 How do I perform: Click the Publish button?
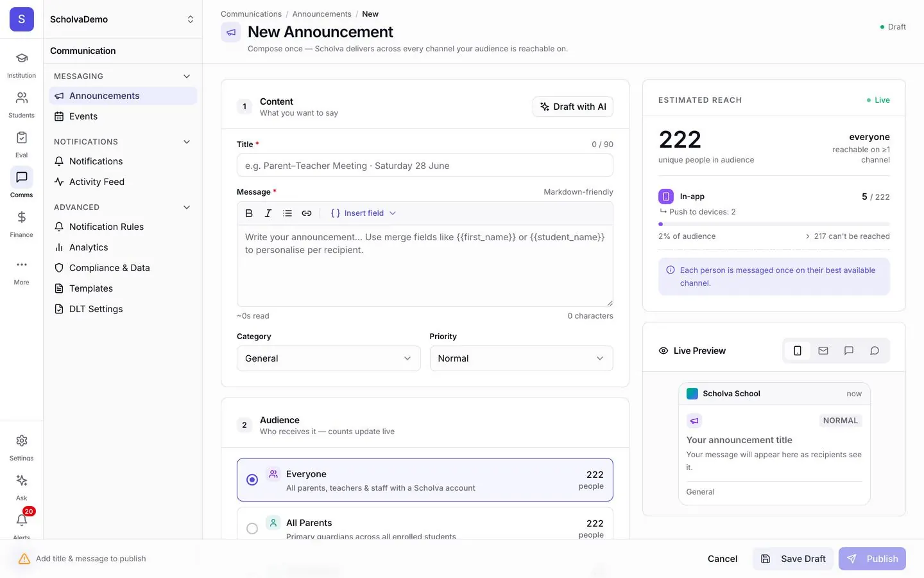(872, 559)
